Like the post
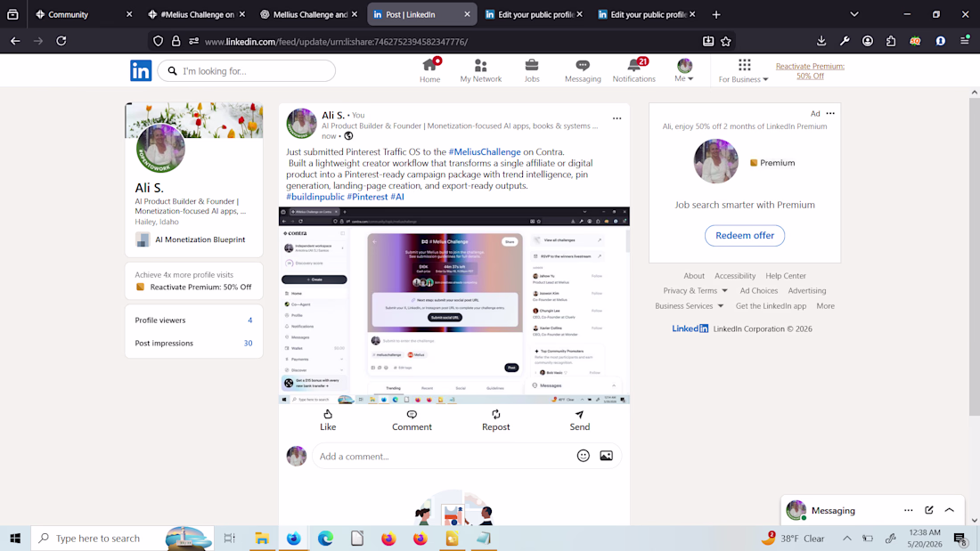This screenshot has height=551, width=980. (328, 420)
